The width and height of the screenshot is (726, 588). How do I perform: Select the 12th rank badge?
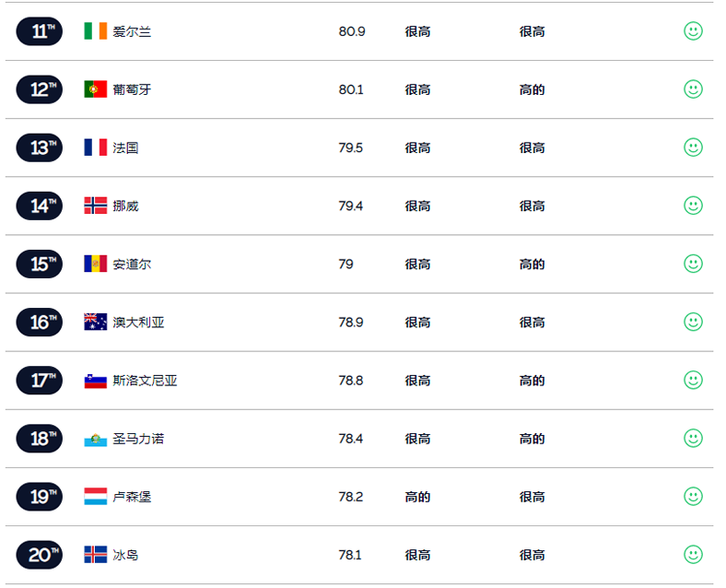[40, 89]
